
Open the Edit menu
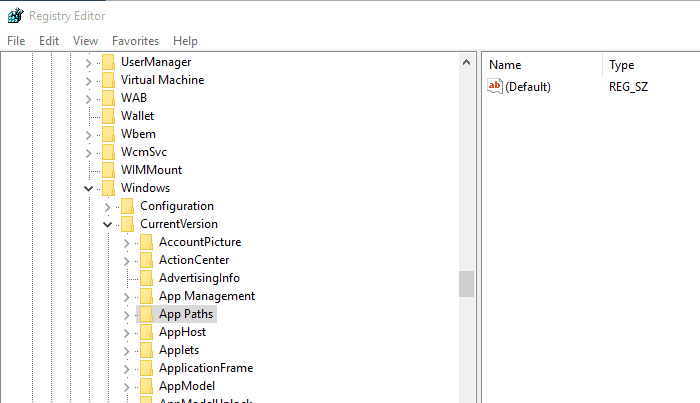(49, 41)
